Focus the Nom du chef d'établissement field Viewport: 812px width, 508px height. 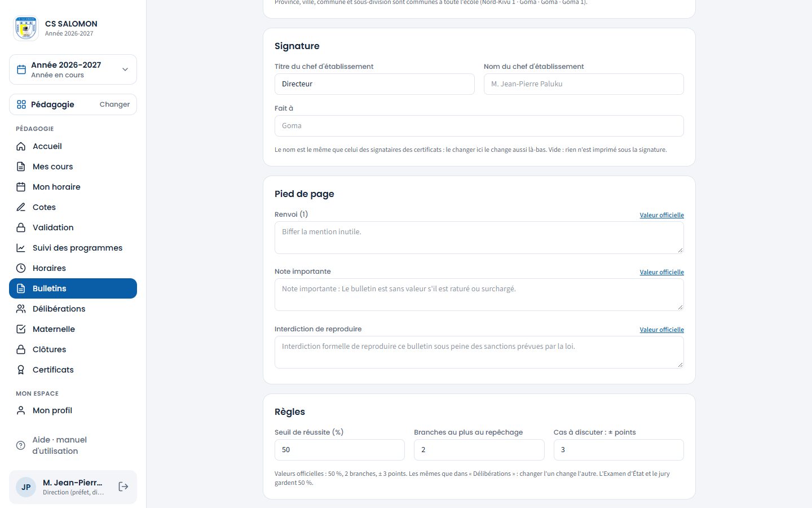pos(584,84)
